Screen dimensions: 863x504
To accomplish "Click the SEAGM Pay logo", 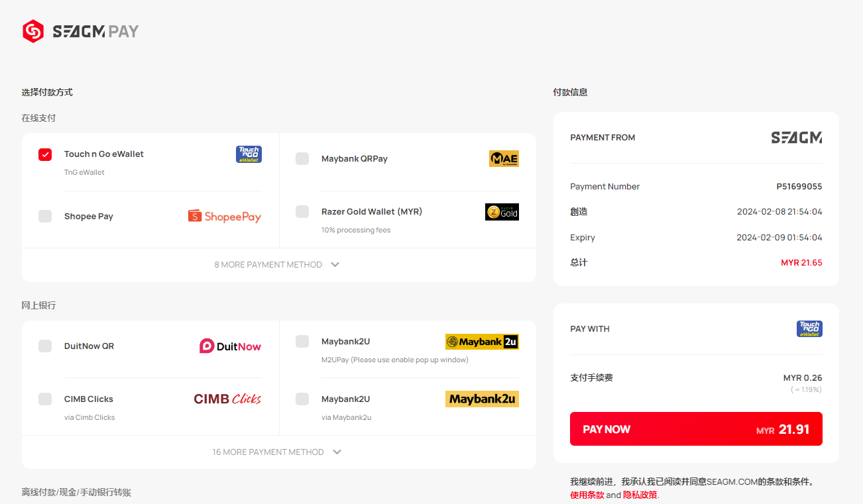I will coord(80,31).
